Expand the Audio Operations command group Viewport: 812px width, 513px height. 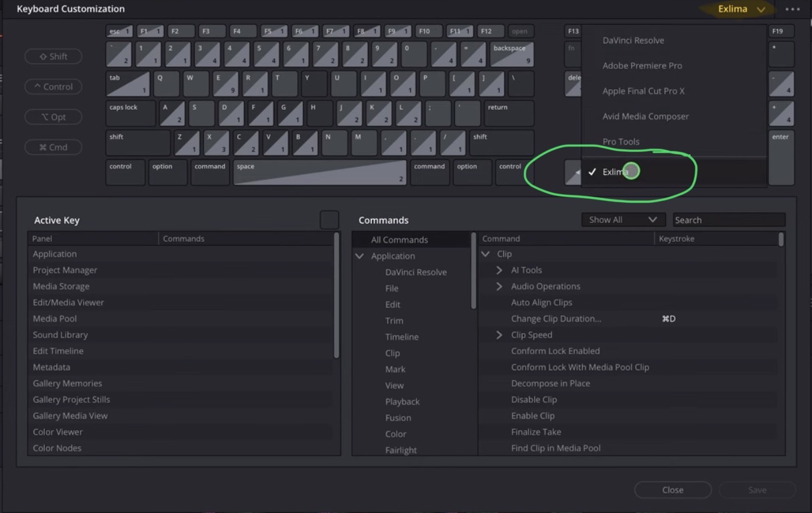pyautogui.click(x=499, y=286)
